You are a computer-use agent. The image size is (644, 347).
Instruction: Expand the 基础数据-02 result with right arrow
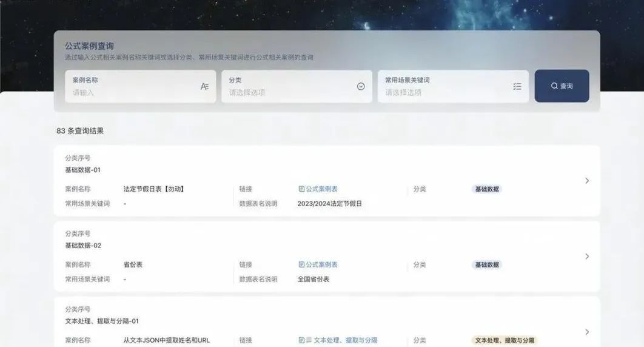(586, 257)
